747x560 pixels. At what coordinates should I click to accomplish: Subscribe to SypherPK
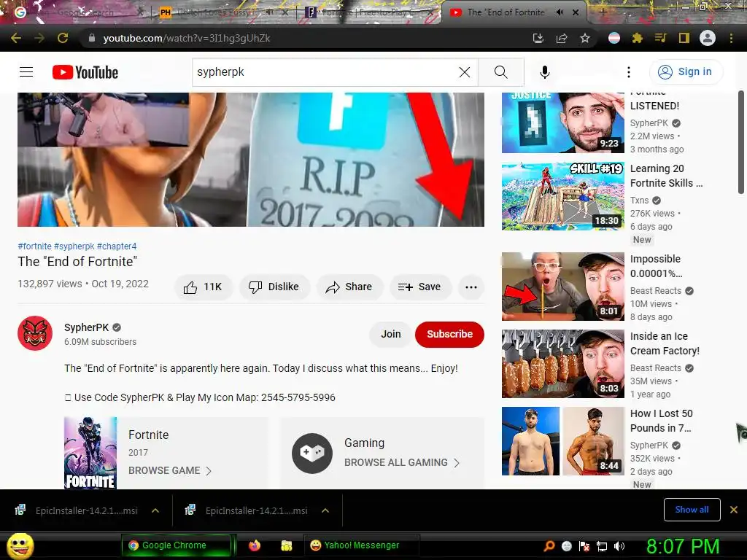pyautogui.click(x=449, y=334)
